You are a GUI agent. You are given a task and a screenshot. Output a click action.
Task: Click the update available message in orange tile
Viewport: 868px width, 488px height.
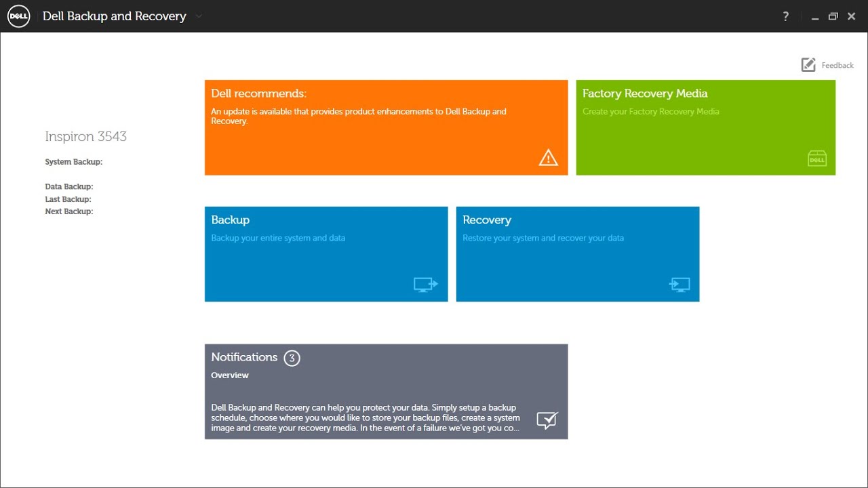359,116
